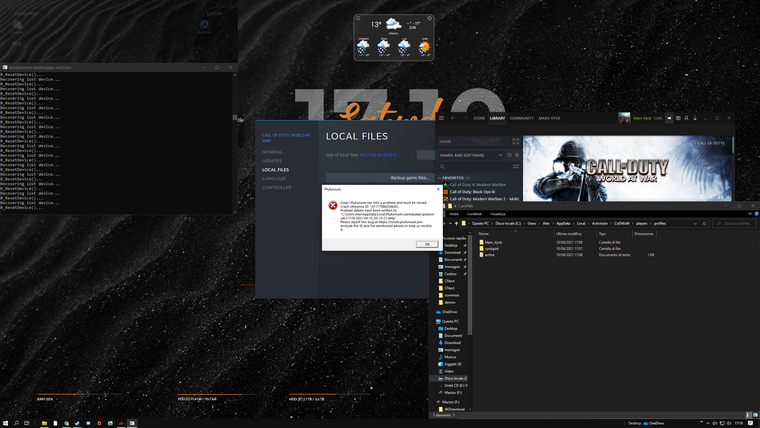Click the Steam library advanced filter icon
Screen dimensions: 760x428
pos(516,166)
